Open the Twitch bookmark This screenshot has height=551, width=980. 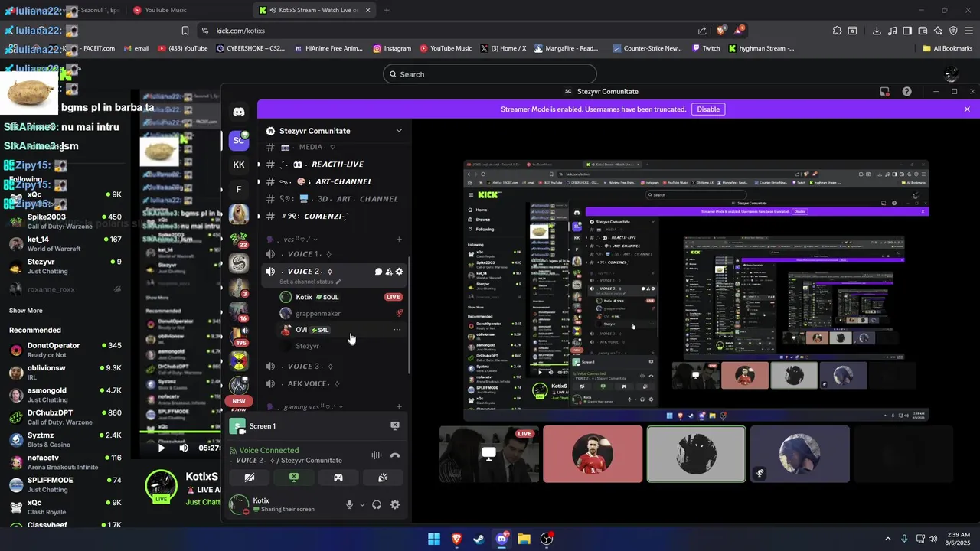click(x=706, y=48)
